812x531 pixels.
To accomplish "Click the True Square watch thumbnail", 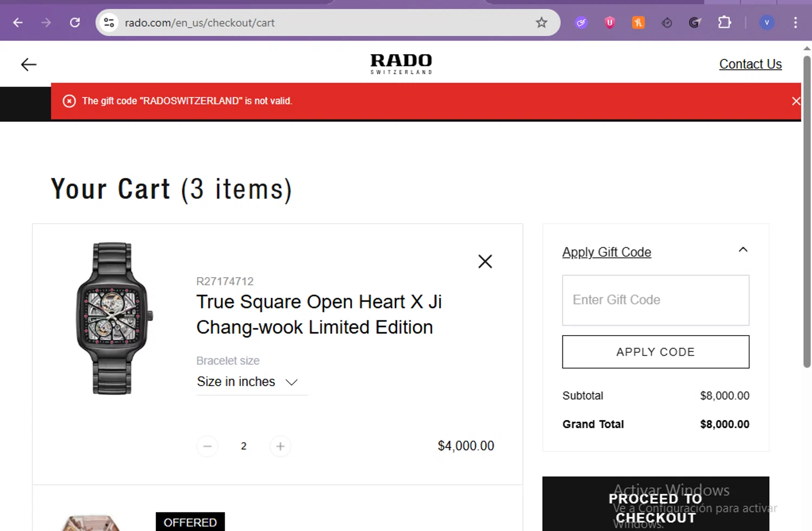I will pos(114,318).
